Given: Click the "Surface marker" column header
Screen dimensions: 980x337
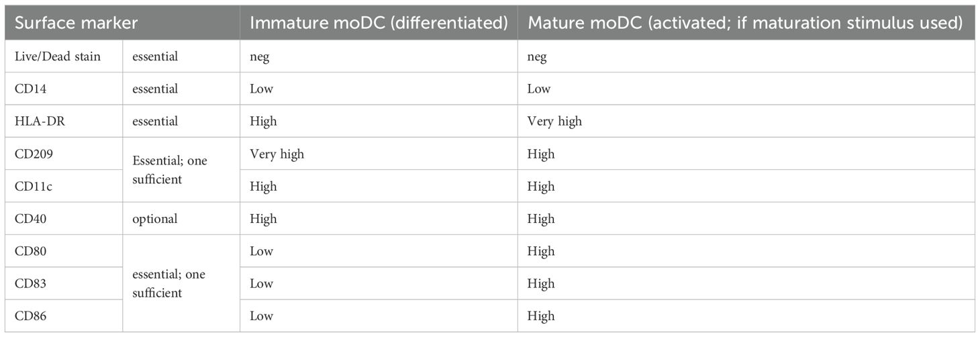Looking at the screenshot, I should coord(76,21).
